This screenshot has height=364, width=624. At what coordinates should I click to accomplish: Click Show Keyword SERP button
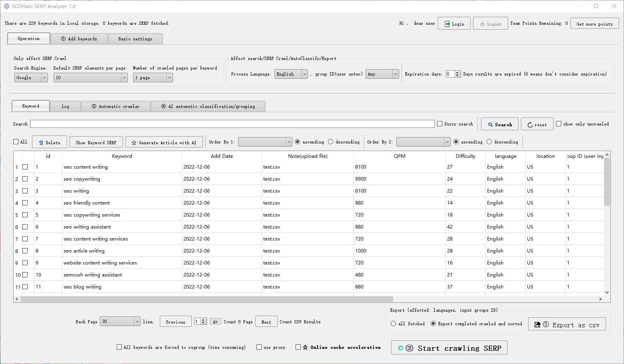[96, 142]
